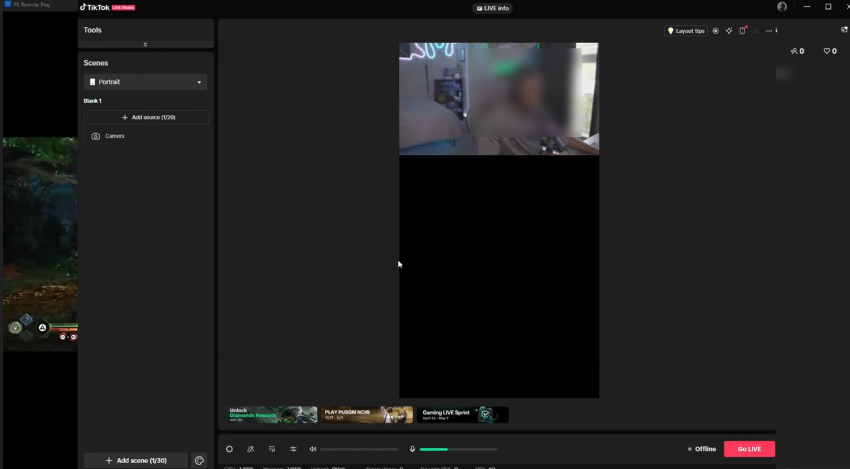Open the audio mixer settings icon
Screen dimensions: 850x469
(x=293, y=449)
